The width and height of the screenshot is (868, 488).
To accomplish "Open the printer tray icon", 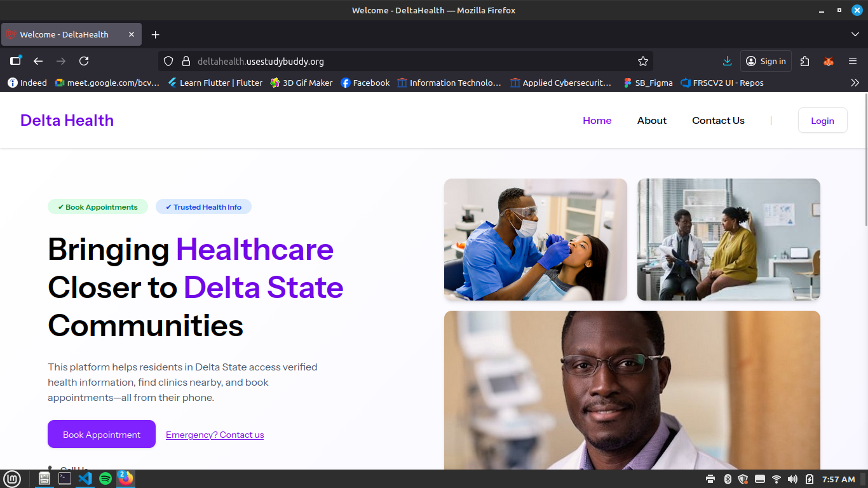I will (x=710, y=479).
